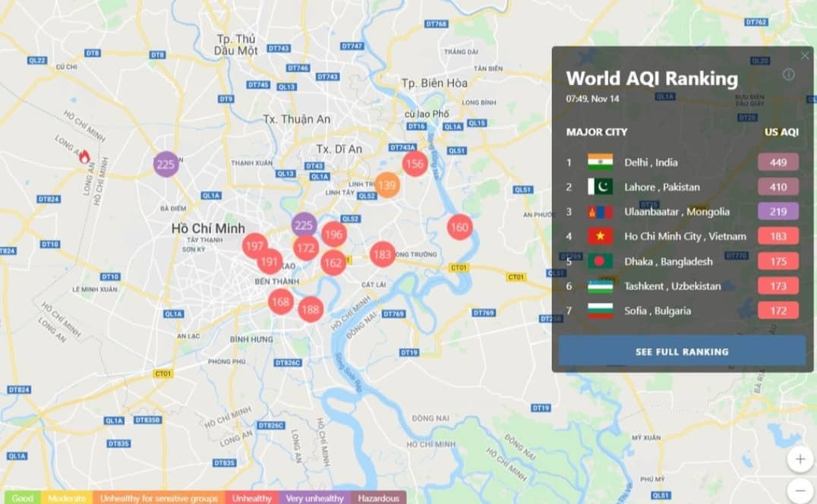Select the 196 AQI station marker
Image resolution: width=817 pixels, height=504 pixels.
click(x=334, y=235)
